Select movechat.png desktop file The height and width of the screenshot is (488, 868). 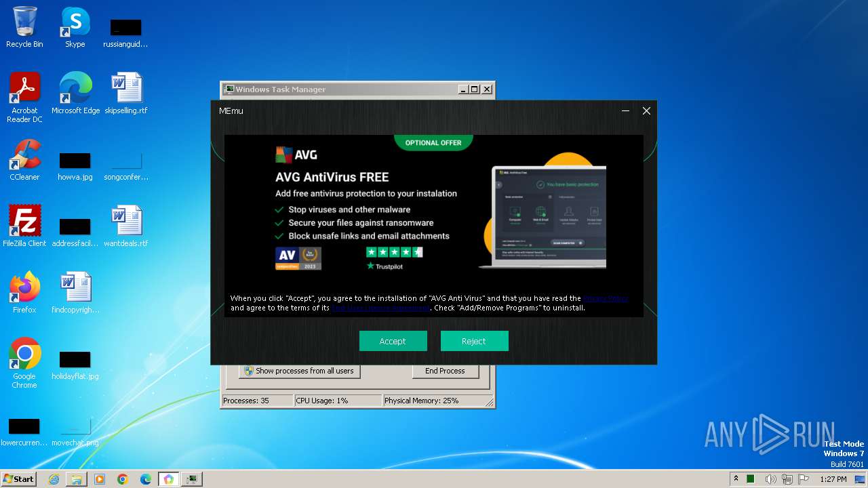75,432
